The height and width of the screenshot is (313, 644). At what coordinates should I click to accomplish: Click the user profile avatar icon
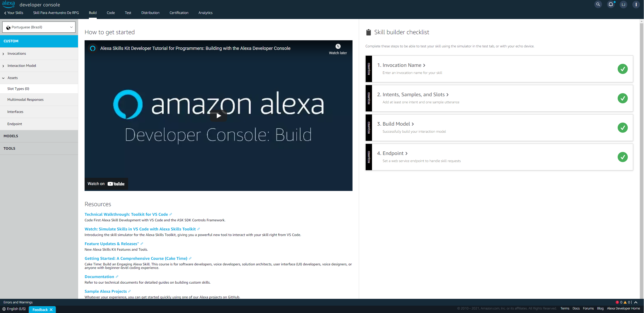(623, 4)
